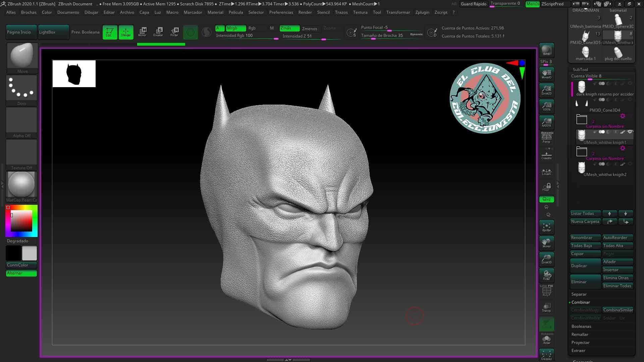Select the Mover transform tool in top shelf
This screenshot has height=362, width=644.
click(x=142, y=32)
